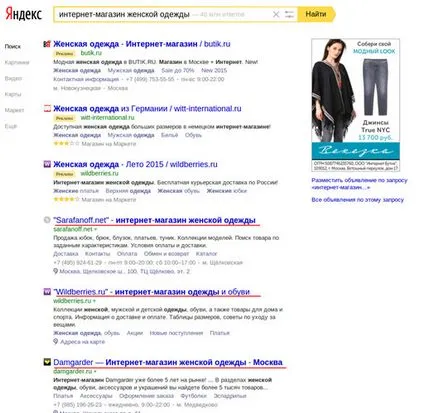Image resolution: width=434 pixels, height=413 pixels.
Task: Switch to Карты search section
Action: click(x=13, y=94)
